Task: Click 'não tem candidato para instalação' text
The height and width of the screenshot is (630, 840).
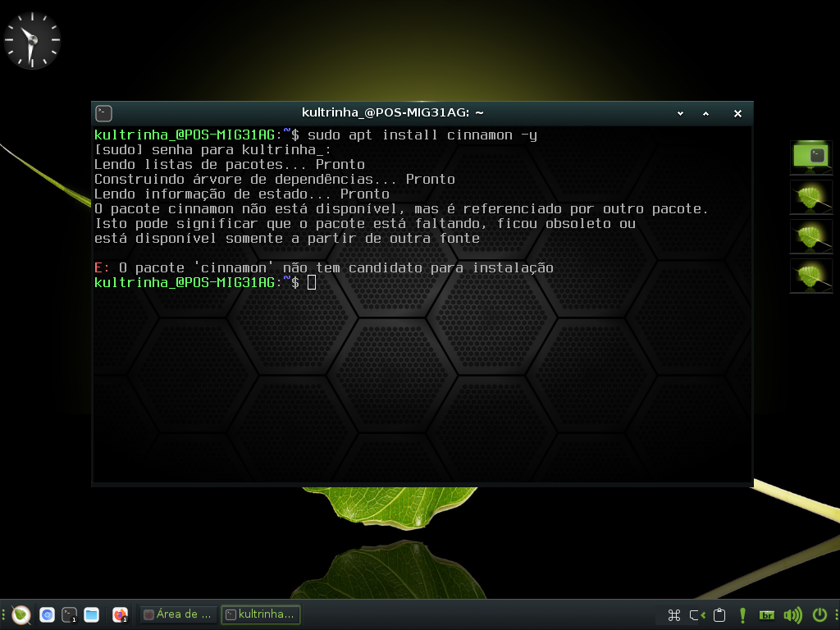Action: (x=418, y=268)
